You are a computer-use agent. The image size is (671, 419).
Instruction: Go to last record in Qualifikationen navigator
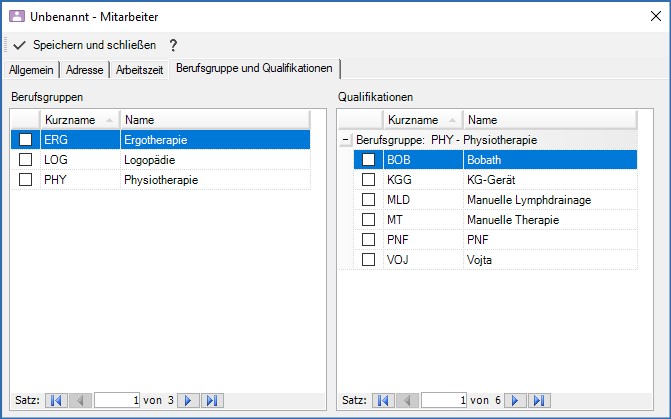click(x=539, y=401)
